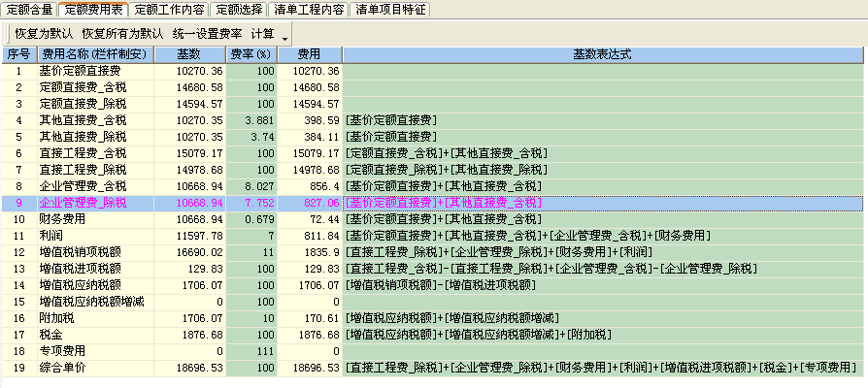Switch to the 定额含量 tab
Viewport: 868px width, 388px height.
click(28, 9)
